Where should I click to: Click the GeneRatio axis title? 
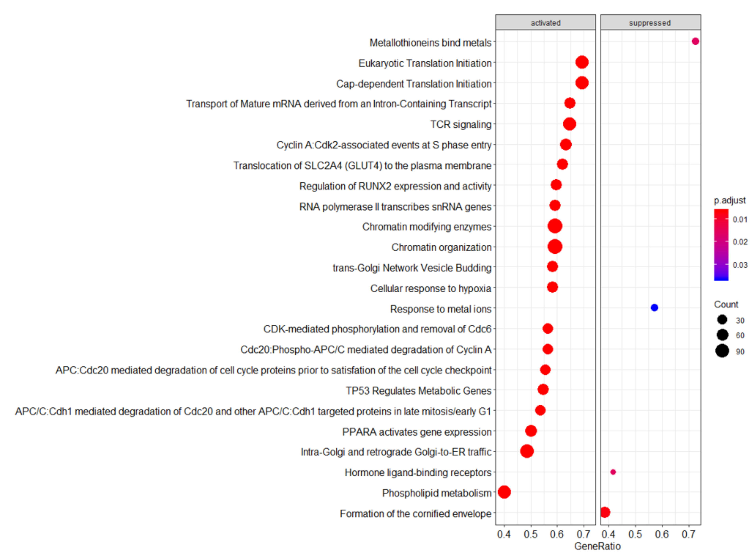click(x=597, y=546)
